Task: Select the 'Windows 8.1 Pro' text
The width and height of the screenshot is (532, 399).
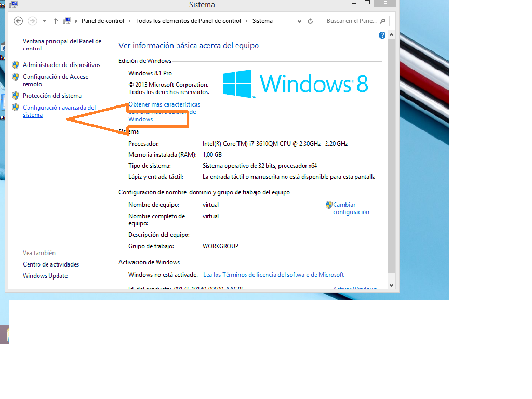Action: point(150,73)
